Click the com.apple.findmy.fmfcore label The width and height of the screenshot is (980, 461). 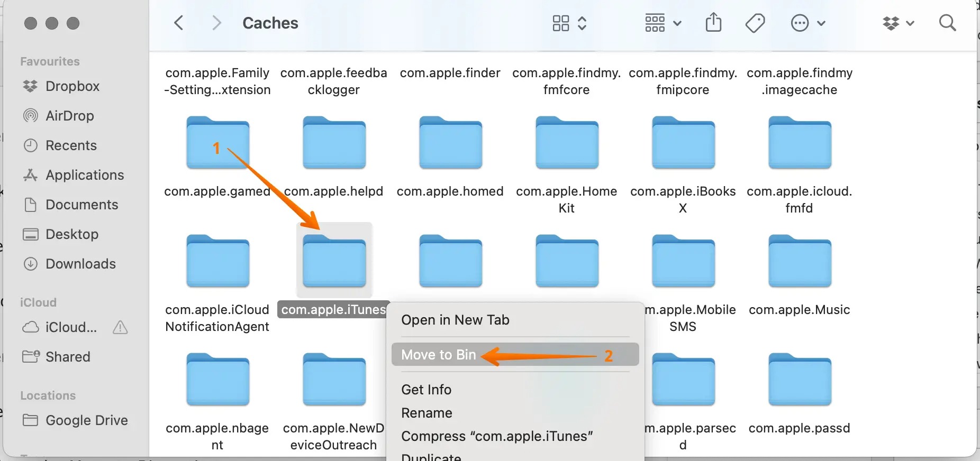[567, 81]
